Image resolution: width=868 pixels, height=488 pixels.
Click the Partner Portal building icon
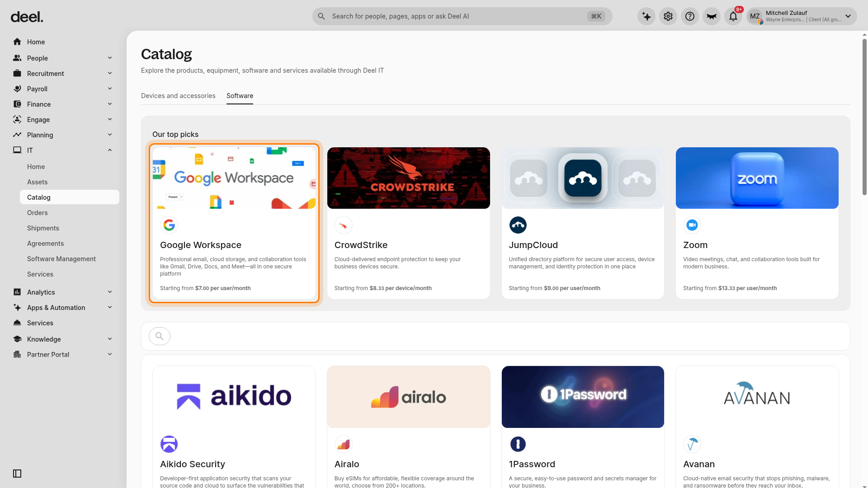point(17,354)
